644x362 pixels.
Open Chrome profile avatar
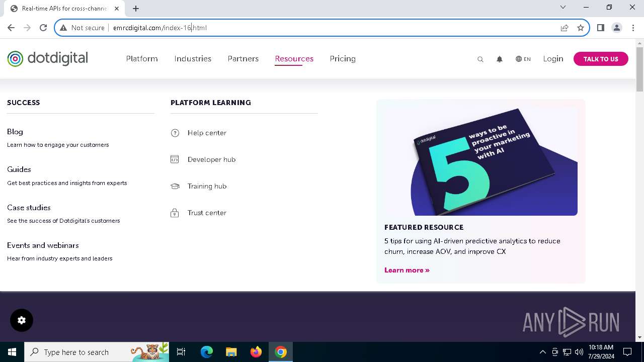[x=617, y=28]
